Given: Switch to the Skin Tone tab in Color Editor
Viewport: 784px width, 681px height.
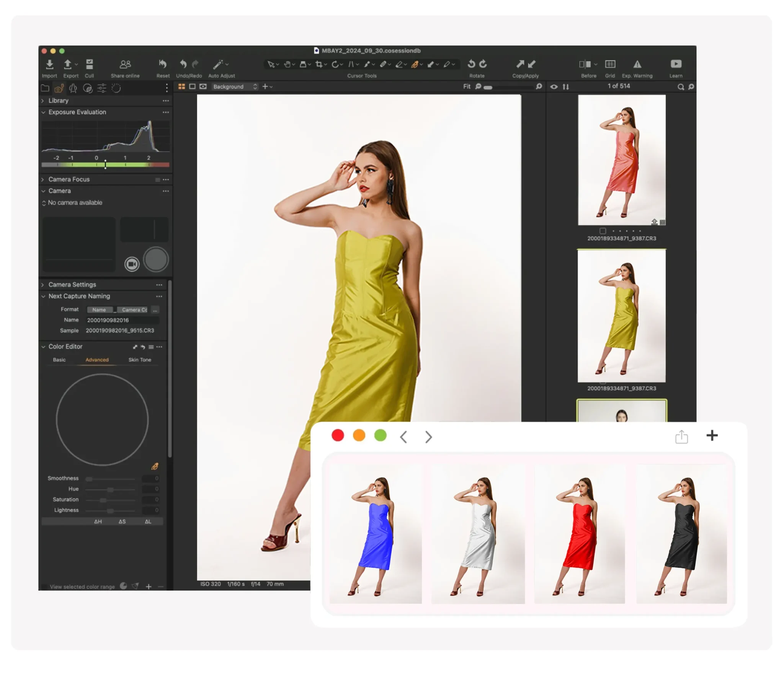Looking at the screenshot, I should 140,360.
